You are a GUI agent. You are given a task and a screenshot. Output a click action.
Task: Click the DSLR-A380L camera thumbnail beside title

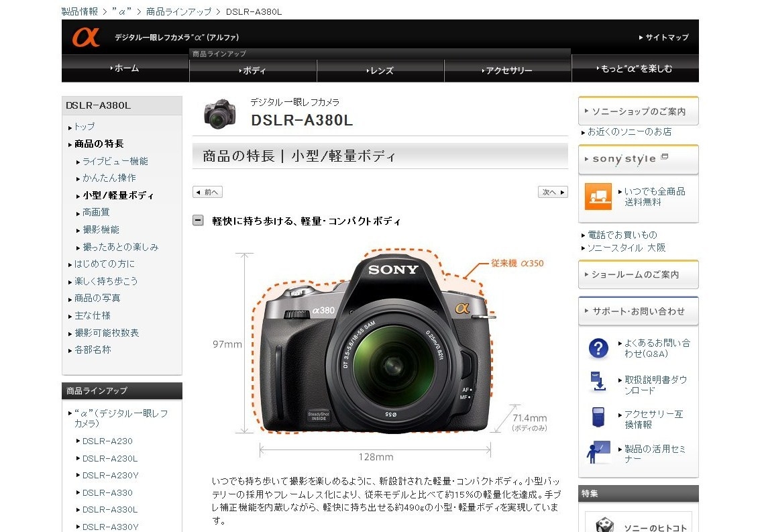click(x=220, y=113)
